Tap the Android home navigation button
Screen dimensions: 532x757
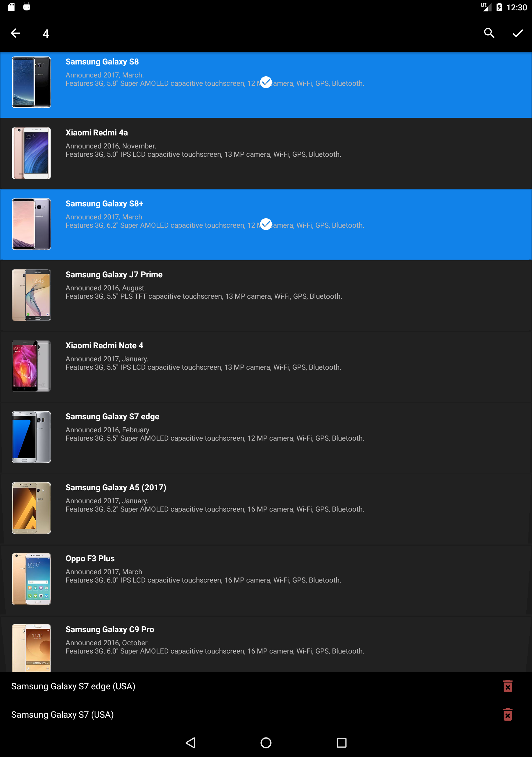(x=266, y=743)
